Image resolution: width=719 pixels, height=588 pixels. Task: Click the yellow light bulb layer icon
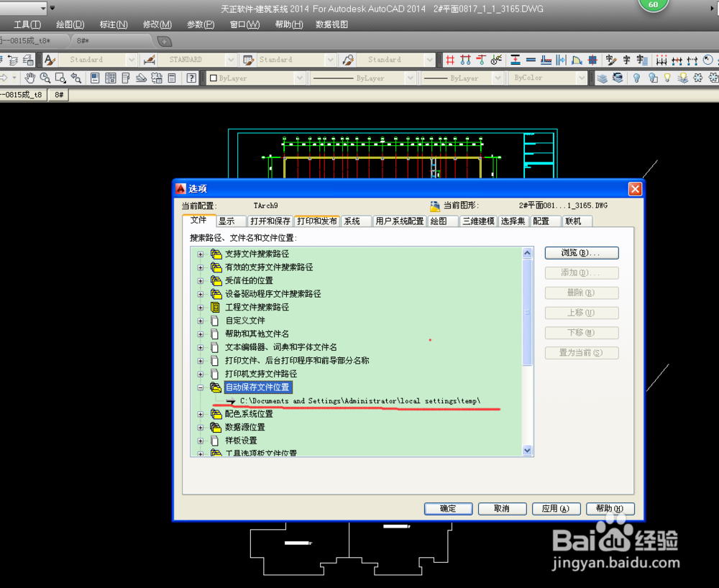pyautogui.click(x=667, y=78)
